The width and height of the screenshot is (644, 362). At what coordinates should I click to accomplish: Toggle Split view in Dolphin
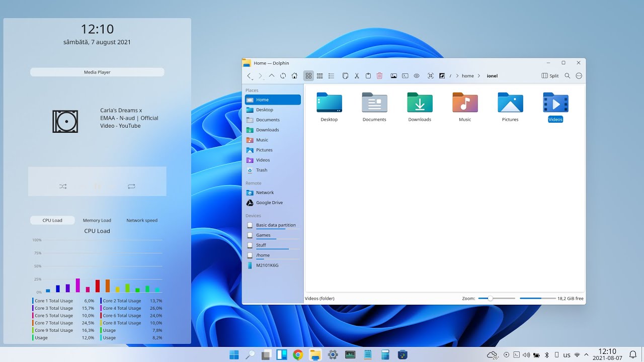pyautogui.click(x=550, y=76)
